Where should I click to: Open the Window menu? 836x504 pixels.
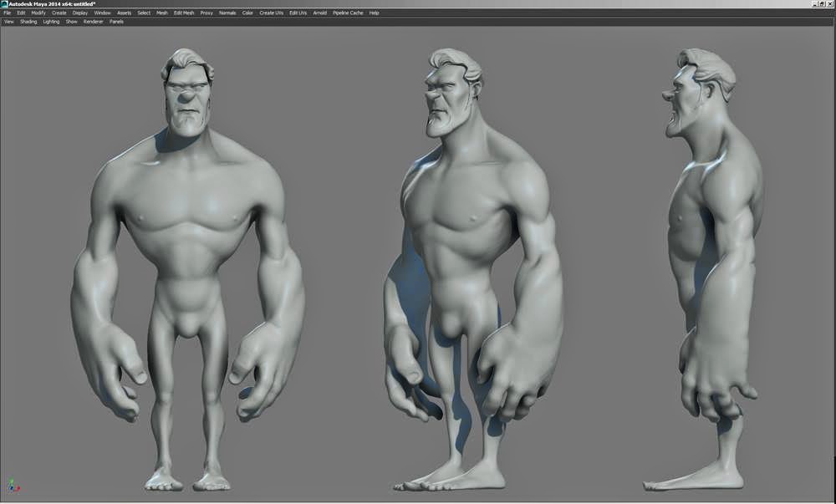point(102,13)
